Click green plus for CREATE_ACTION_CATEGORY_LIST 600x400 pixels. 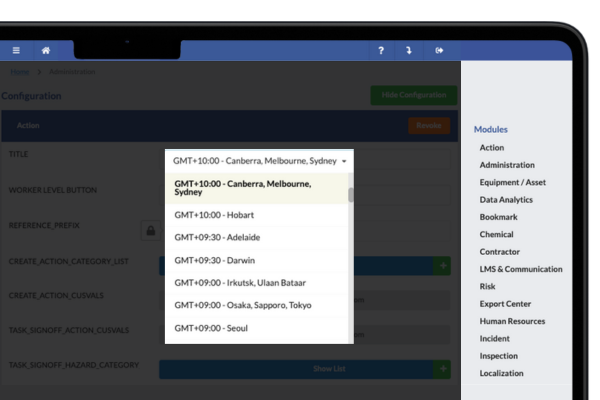pos(441,265)
